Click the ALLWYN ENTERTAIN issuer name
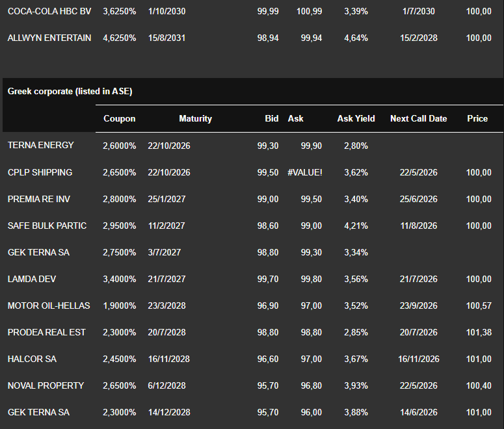Image resolution: width=504 pixels, height=429 pixels. pyautogui.click(x=49, y=38)
